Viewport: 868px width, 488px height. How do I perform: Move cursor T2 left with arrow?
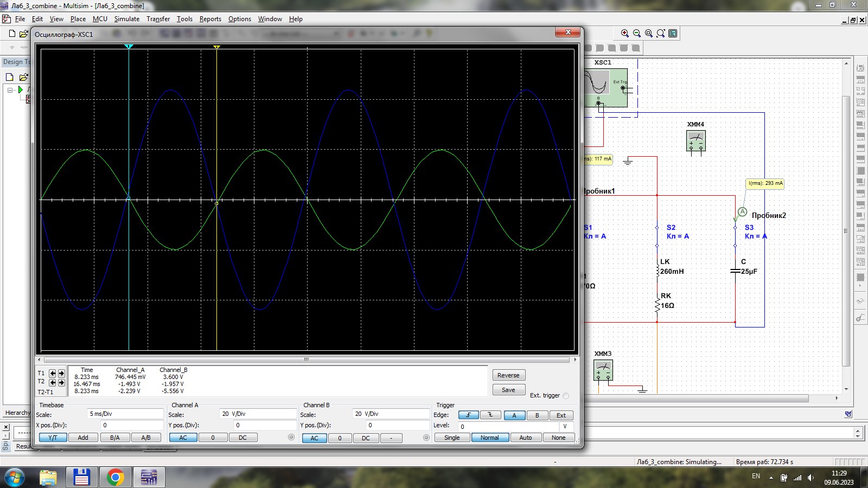pos(53,383)
